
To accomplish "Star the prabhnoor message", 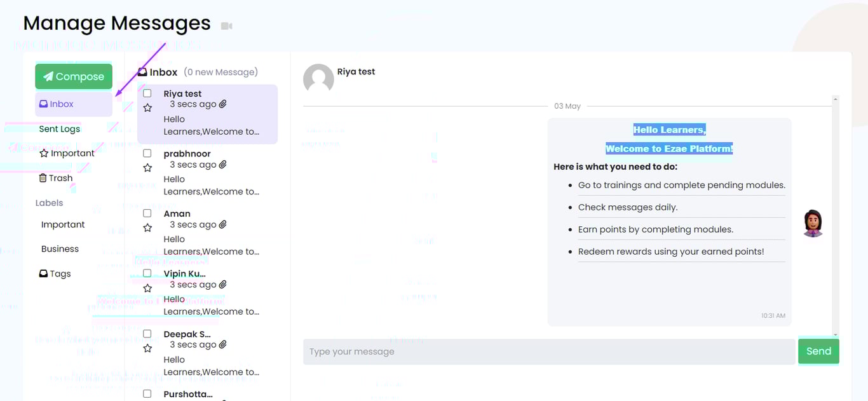I will pyautogui.click(x=147, y=168).
